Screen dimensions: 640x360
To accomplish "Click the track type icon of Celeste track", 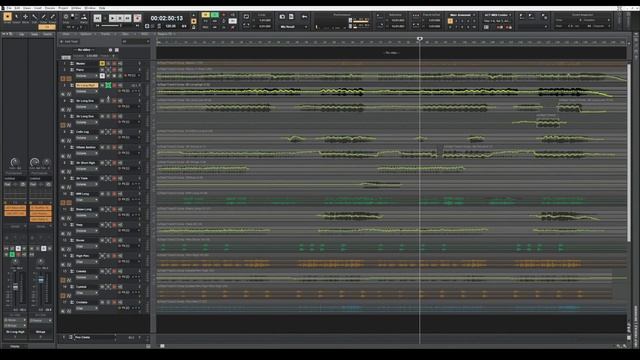I will point(72,271).
